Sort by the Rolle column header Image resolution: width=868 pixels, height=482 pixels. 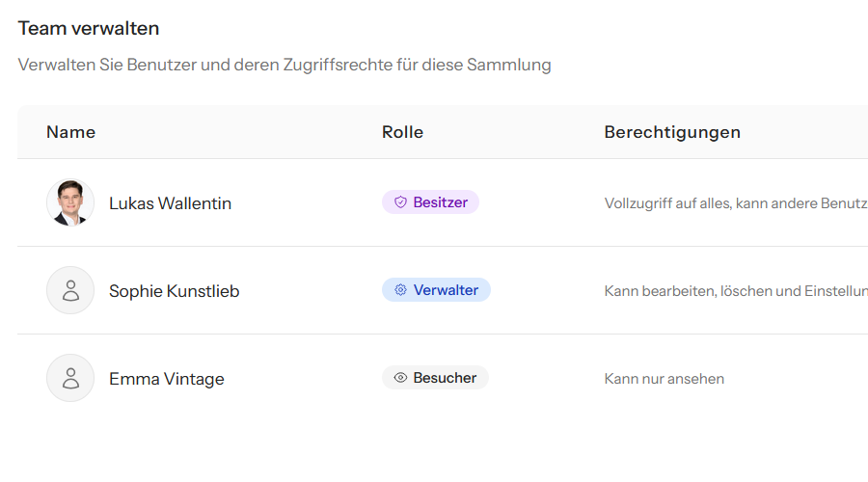[x=402, y=132]
